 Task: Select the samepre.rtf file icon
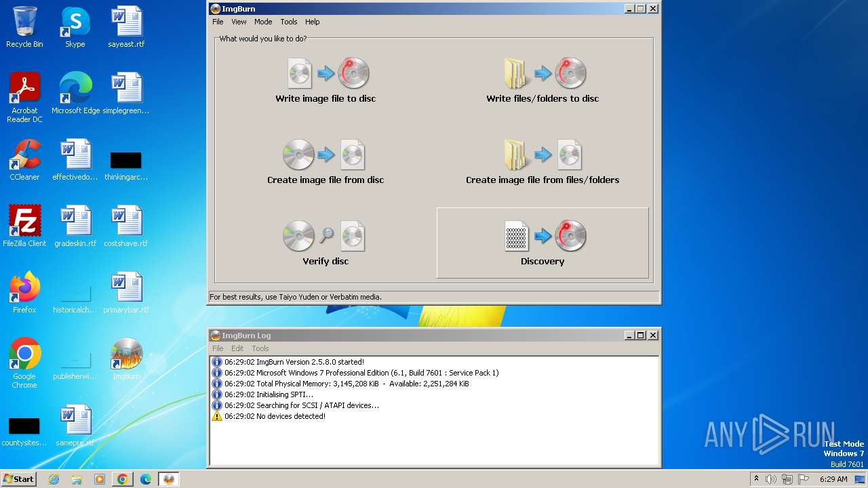point(75,426)
